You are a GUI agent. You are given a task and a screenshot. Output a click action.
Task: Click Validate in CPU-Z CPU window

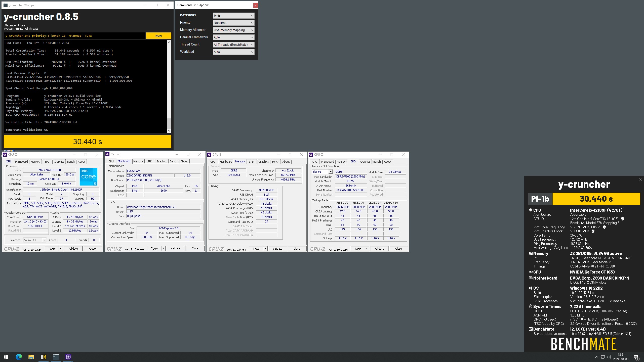tap(73, 249)
